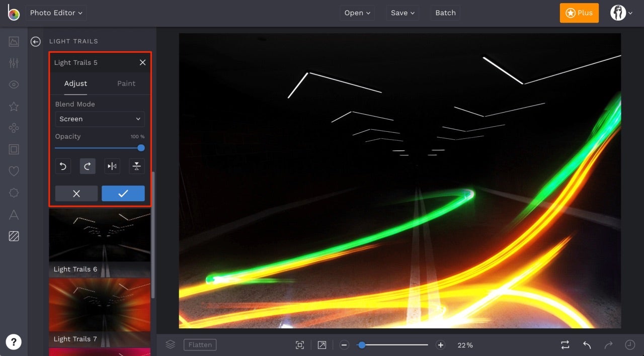
Task: Open the Touch Up eye icon panel
Action: click(14, 84)
